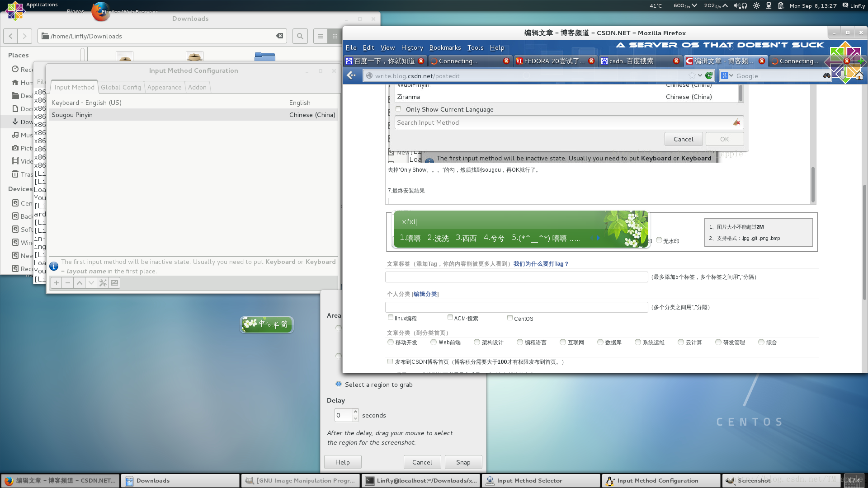
Task: Reload the CSDN postedit page
Action: (x=709, y=75)
